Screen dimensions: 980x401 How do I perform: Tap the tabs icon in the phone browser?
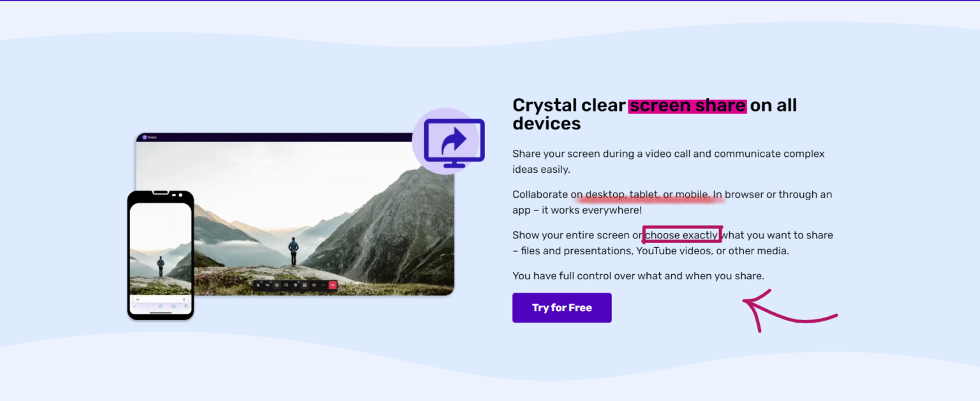[186, 306]
